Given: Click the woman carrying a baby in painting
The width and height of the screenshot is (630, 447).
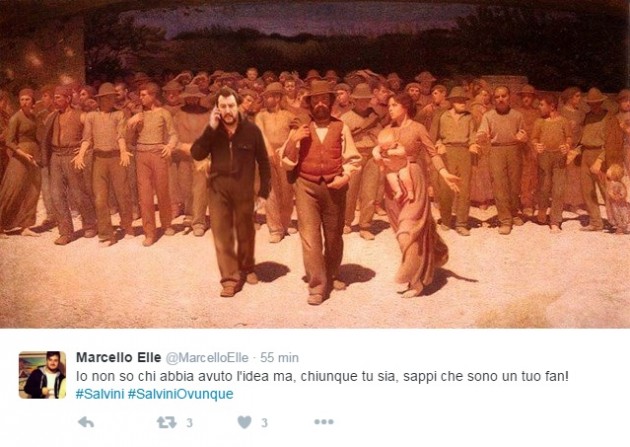Looking at the screenshot, I should pos(414,193).
